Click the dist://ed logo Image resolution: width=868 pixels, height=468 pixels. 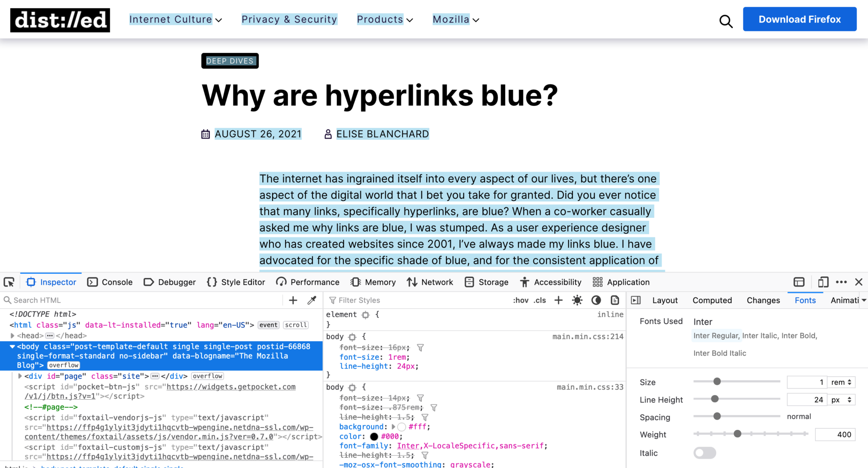pyautogui.click(x=60, y=20)
